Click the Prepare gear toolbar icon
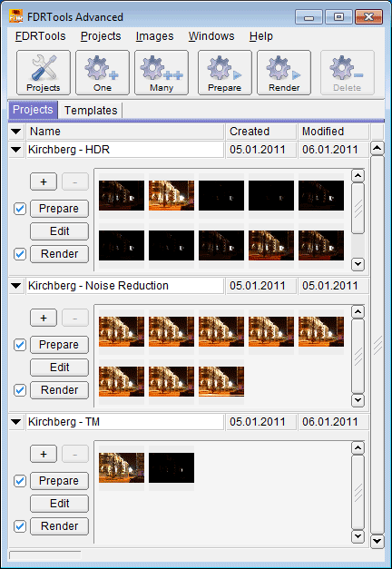Screen dimensions: 392x569 click(225, 73)
